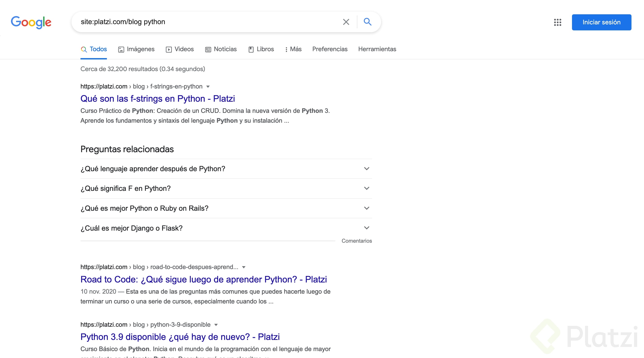
Task: Open the Google apps grid
Action: (x=557, y=22)
